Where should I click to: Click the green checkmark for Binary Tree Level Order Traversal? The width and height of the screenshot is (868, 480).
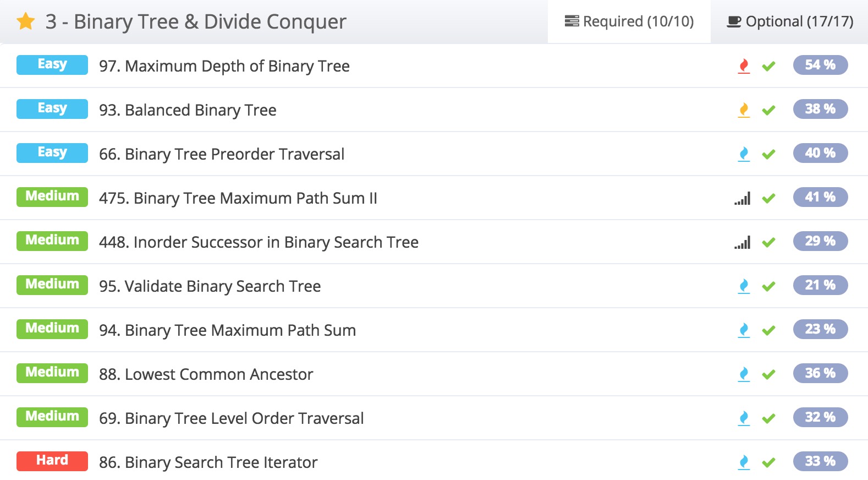point(768,419)
